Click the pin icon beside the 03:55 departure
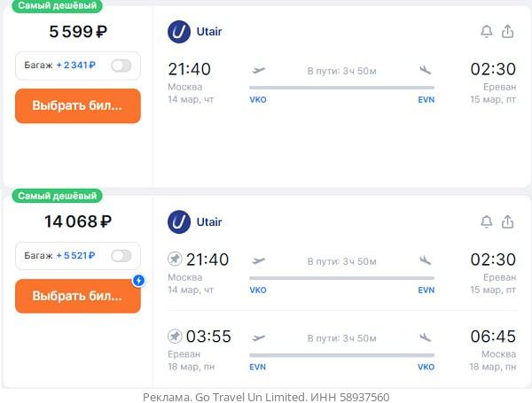This screenshot has height=403, width=532. tap(175, 337)
